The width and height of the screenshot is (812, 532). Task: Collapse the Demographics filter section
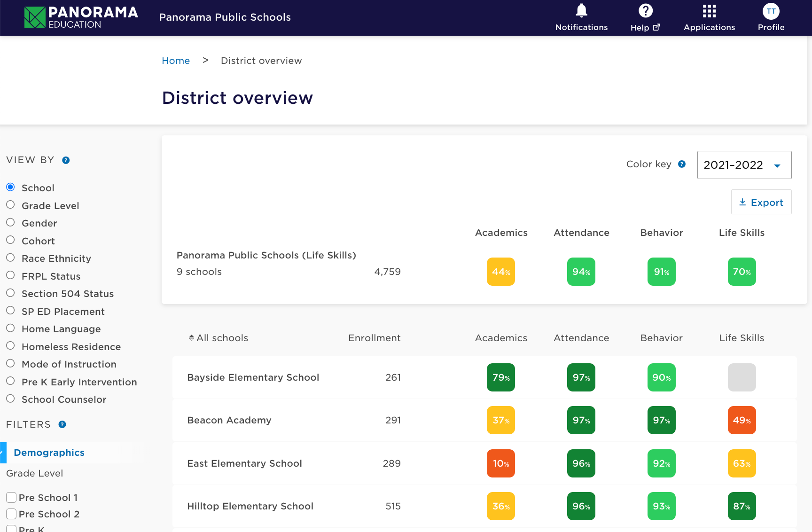pos(49,453)
